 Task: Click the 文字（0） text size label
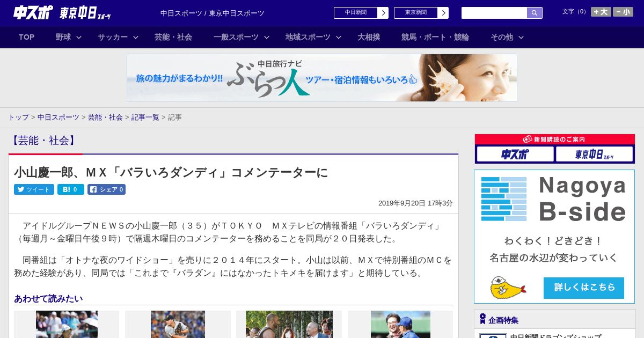575,12
